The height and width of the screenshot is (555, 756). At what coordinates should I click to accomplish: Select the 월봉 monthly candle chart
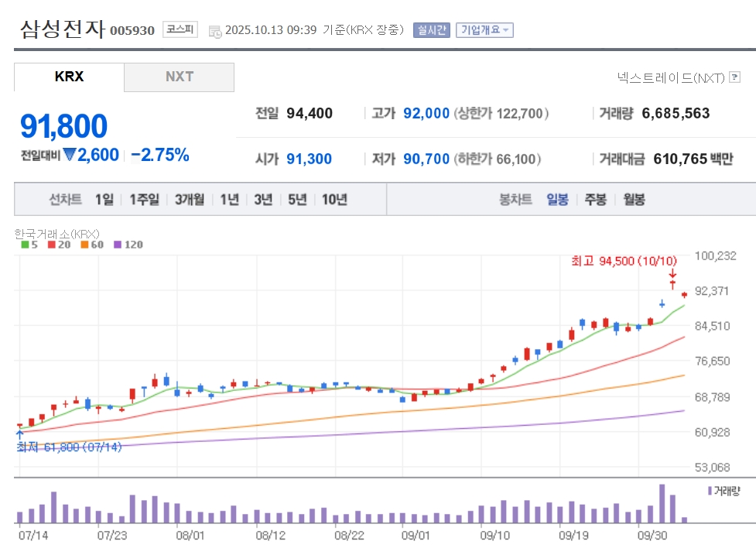coord(634,199)
